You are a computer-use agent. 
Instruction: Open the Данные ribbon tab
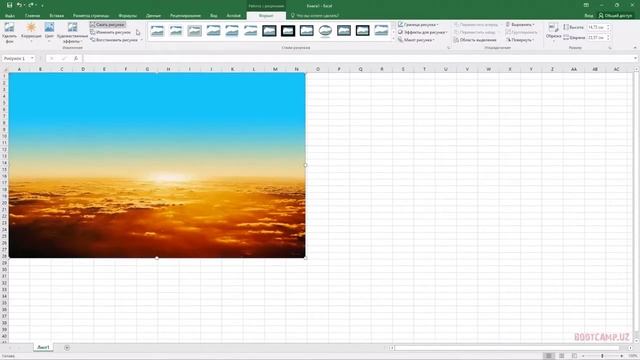pos(153,16)
